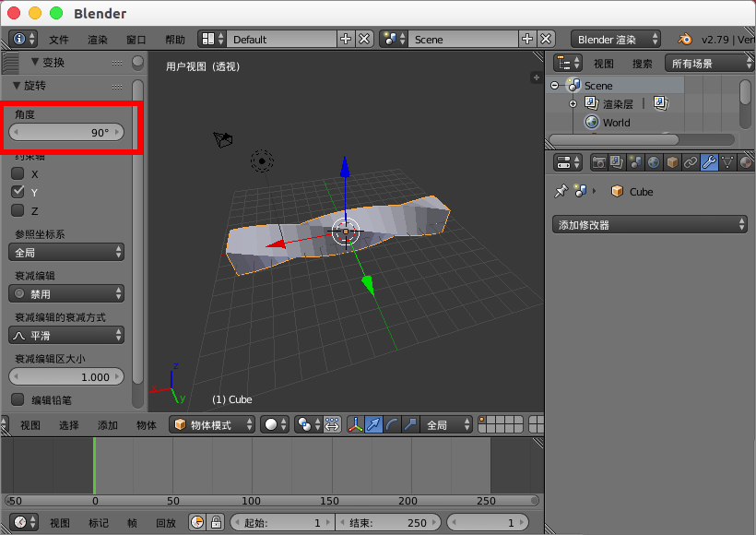Select the translation manipulator arrow icon

373,424
